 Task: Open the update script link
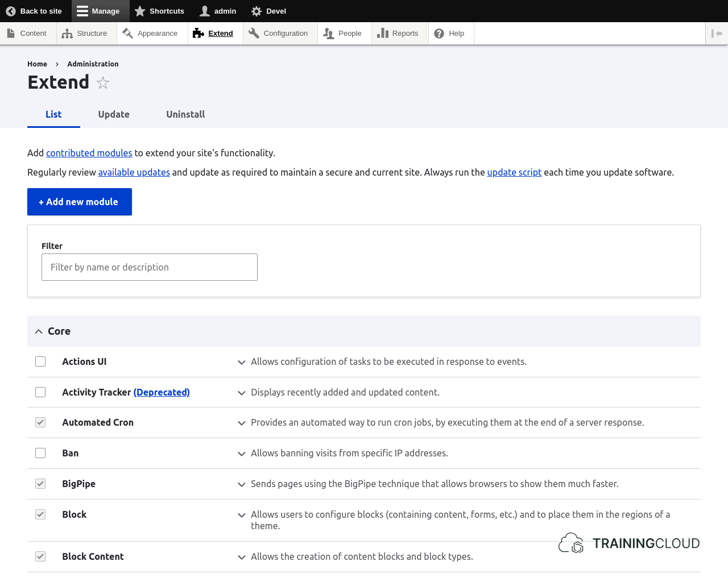[514, 172]
